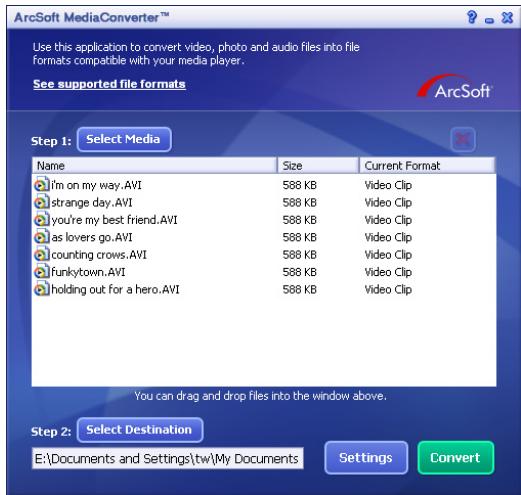Sort by the Current Format column header
Viewport: 521px width, 495px height.
[x=427, y=165]
